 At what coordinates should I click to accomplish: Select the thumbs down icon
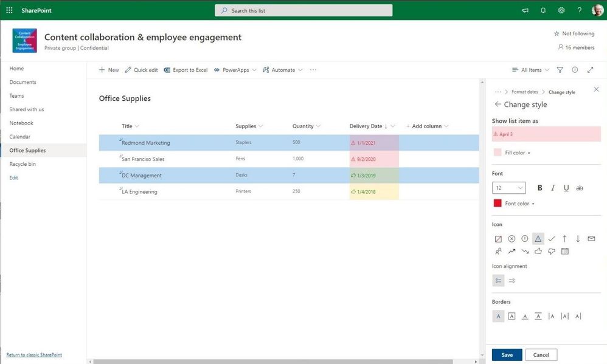click(551, 252)
